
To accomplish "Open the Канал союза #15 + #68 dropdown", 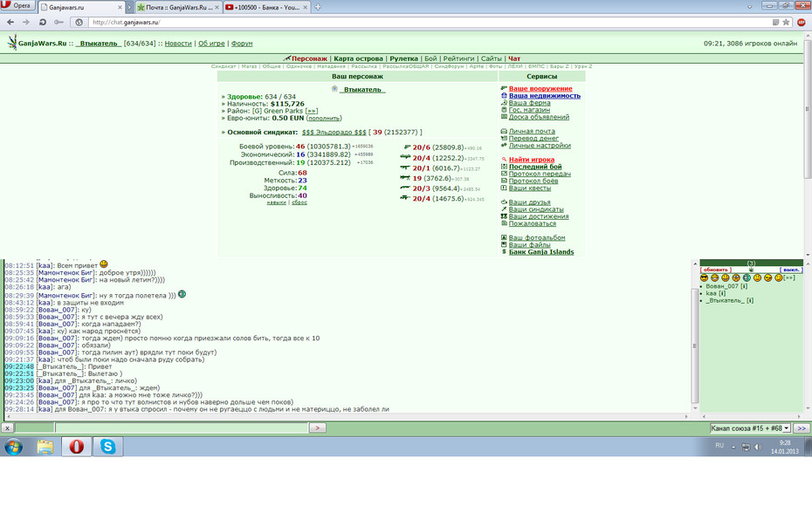I will click(750, 428).
